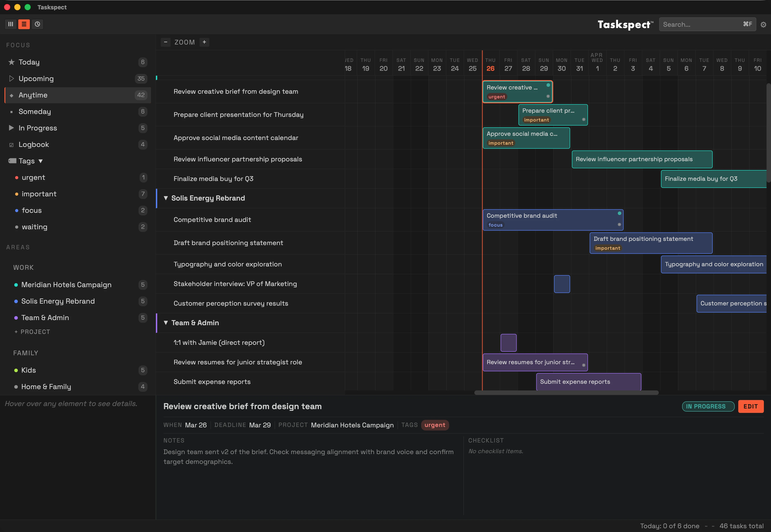The image size is (771, 532).
Task: Add a new project with + PROJECT
Action: click(x=32, y=332)
